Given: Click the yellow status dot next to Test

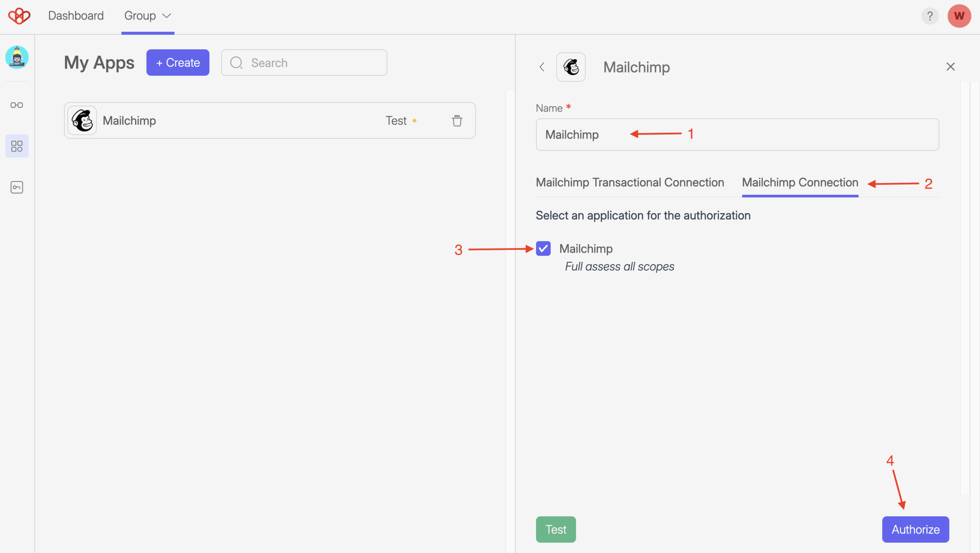Looking at the screenshot, I should tap(414, 121).
